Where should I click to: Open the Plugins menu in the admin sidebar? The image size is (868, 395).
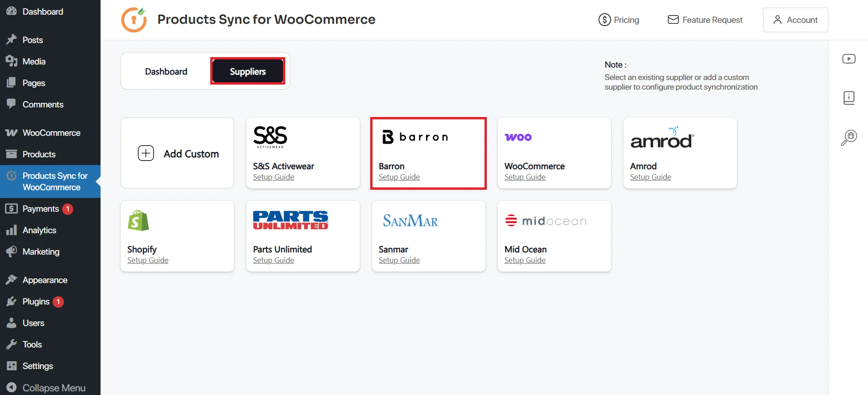tap(36, 301)
